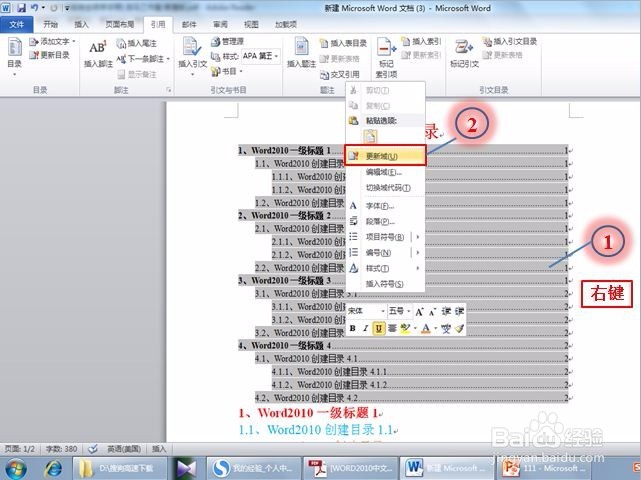641x480 pixels.
Task: Click the format painter in mini toolbar
Action: coord(459,328)
